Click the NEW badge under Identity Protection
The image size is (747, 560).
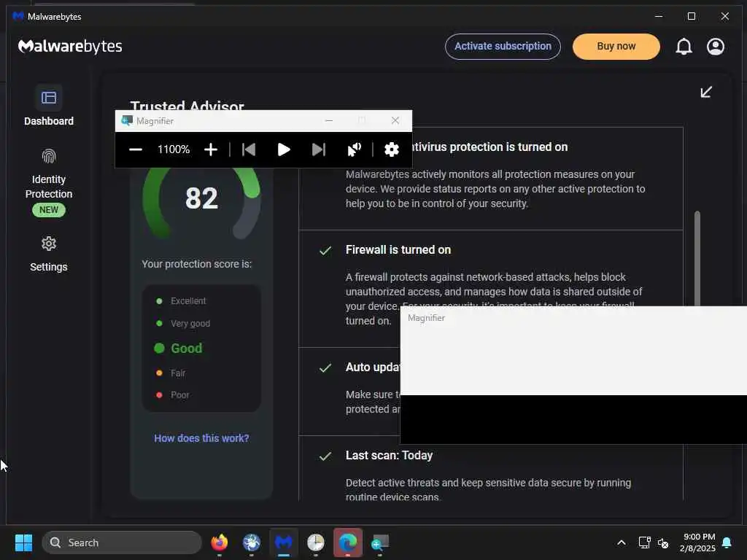coord(49,210)
